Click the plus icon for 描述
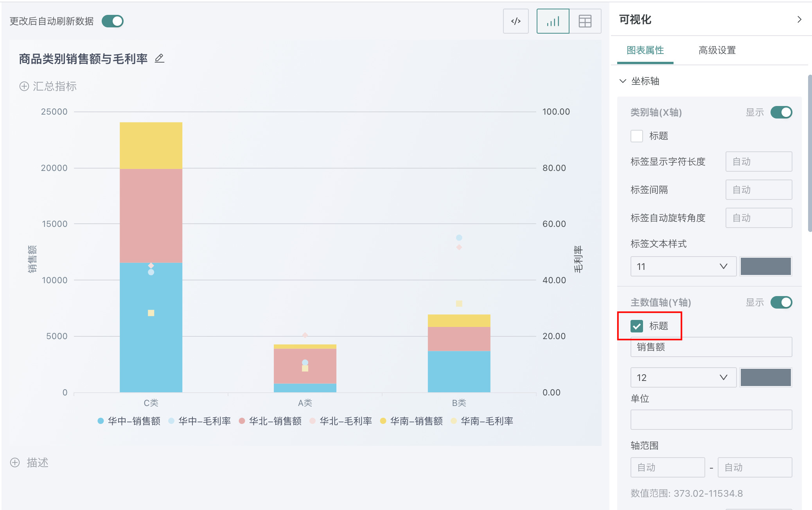The height and width of the screenshot is (510, 812). [x=15, y=463]
